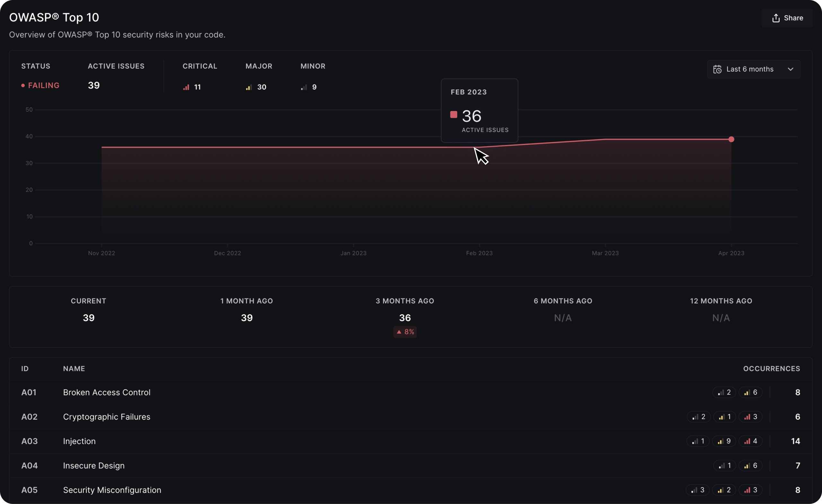The height and width of the screenshot is (504, 822).
Task: Click the gray Minor severity bars icon
Action: (303, 87)
